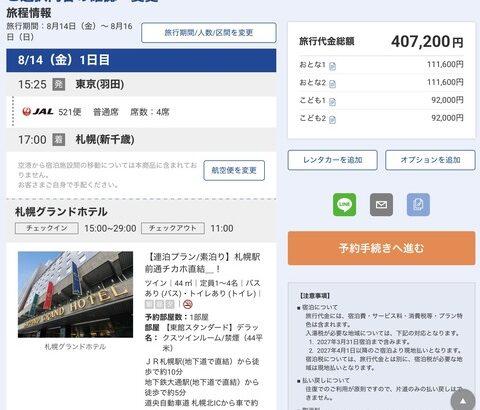Image resolution: width=480 pixels, height=410 pixels.
Task: Click the こども1 price 92,000円
Action: point(447,100)
